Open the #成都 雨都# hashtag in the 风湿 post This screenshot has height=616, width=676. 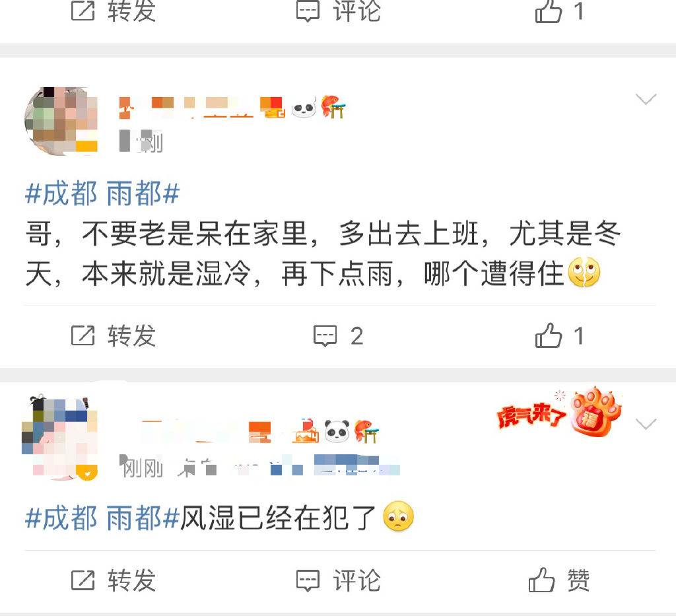pyautogui.click(x=102, y=518)
